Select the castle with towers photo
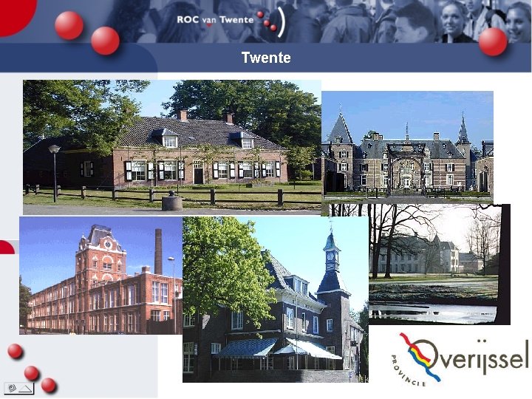This screenshot has height=399, width=532. pyautogui.click(x=407, y=147)
